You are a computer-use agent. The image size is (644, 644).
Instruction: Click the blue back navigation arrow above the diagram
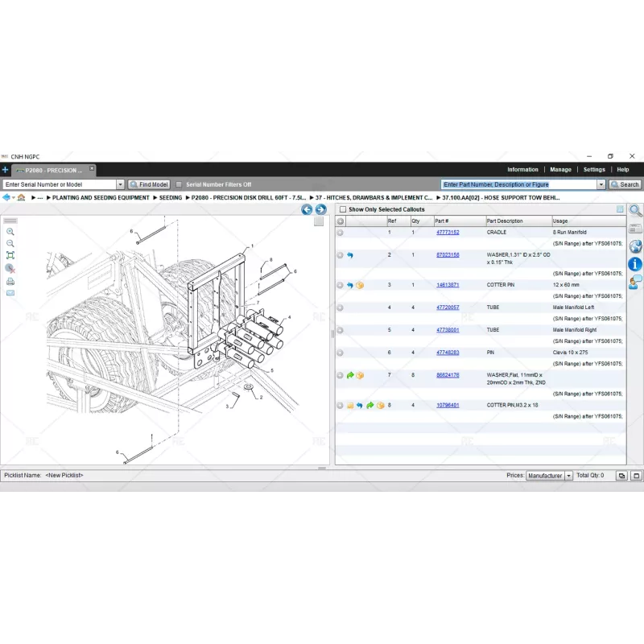tap(307, 209)
